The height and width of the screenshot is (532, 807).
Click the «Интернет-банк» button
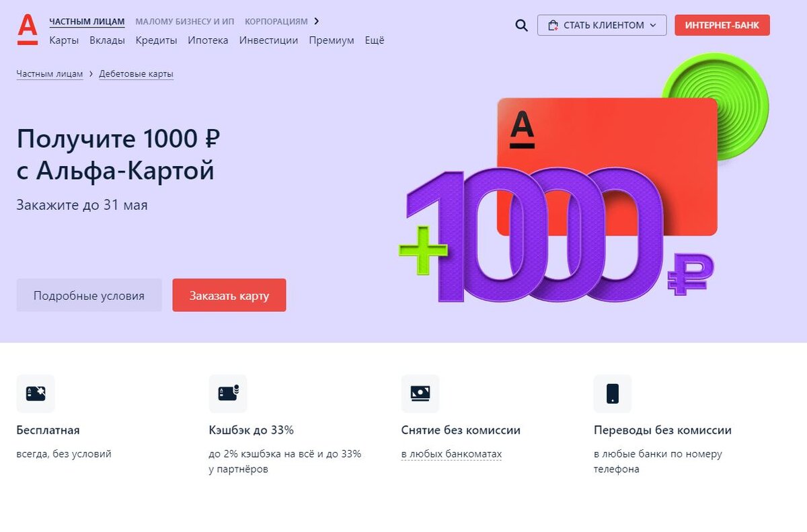click(722, 25)
